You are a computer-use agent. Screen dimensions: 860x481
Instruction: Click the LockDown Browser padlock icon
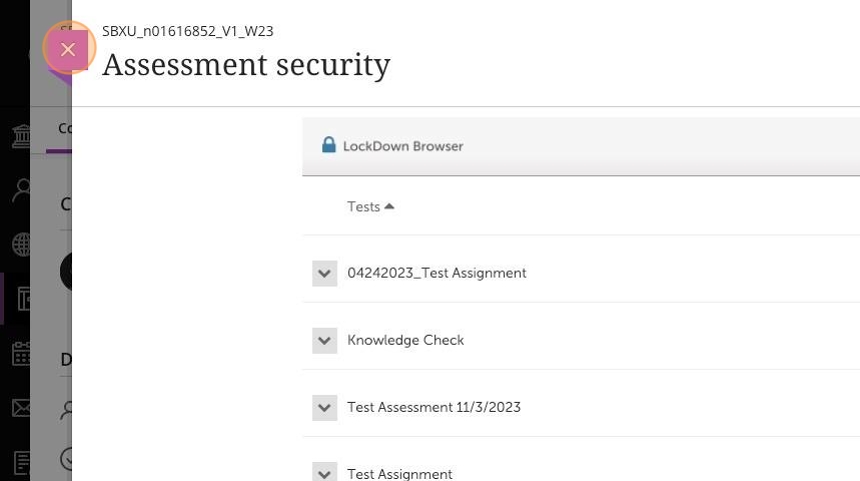click(x=328, y=145)
